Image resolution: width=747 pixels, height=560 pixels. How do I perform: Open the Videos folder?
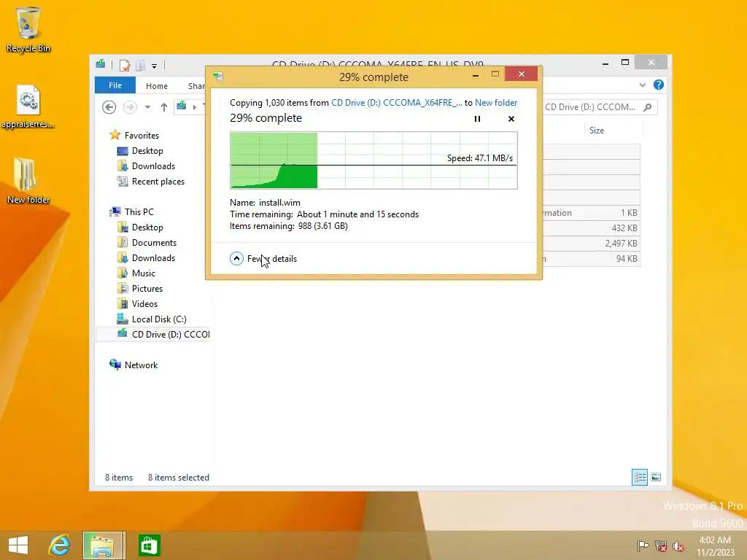click(144, 304)
